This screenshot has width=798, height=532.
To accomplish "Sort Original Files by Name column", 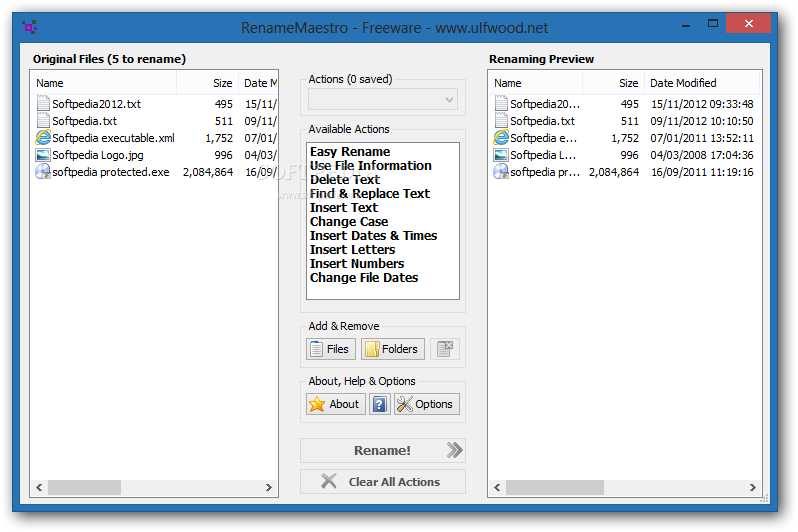I will click(104, 83).
